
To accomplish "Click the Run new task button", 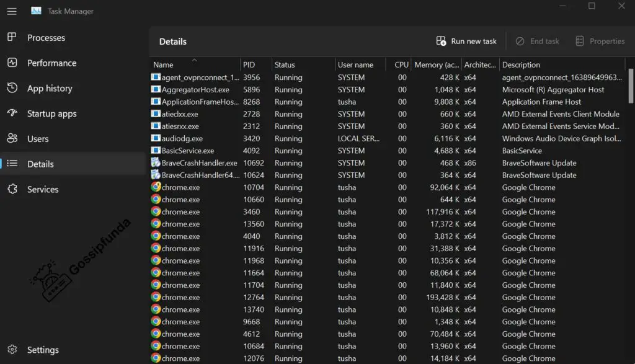I will 466,42.
